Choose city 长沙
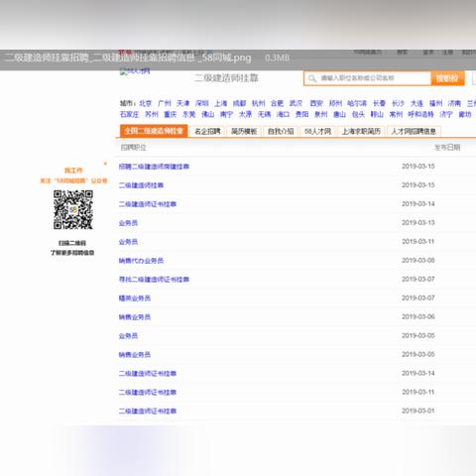The height and width of the screenshot is (476, 476). [x=398, y=103]
